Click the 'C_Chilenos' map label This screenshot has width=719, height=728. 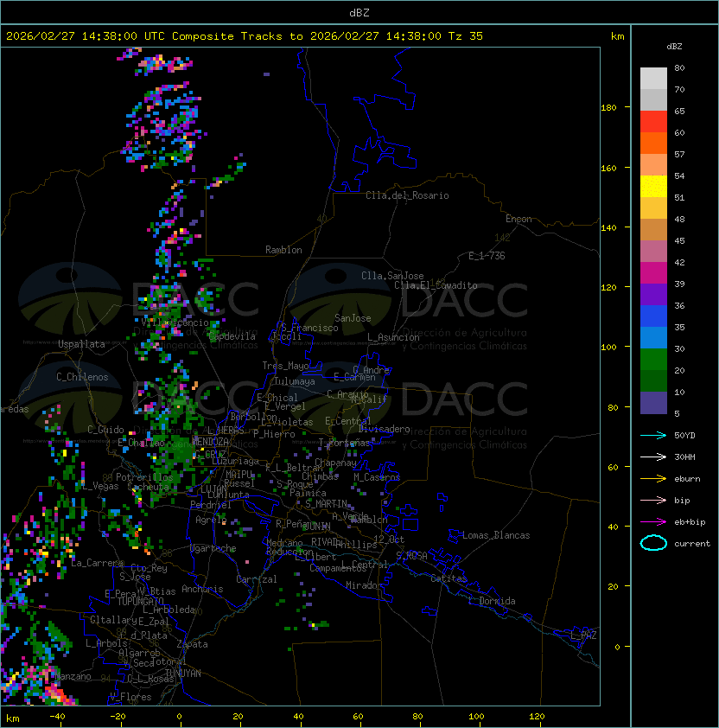82,377
